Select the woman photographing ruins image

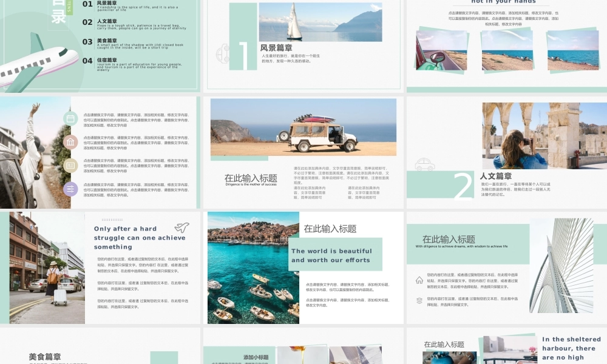click(544, 135)
